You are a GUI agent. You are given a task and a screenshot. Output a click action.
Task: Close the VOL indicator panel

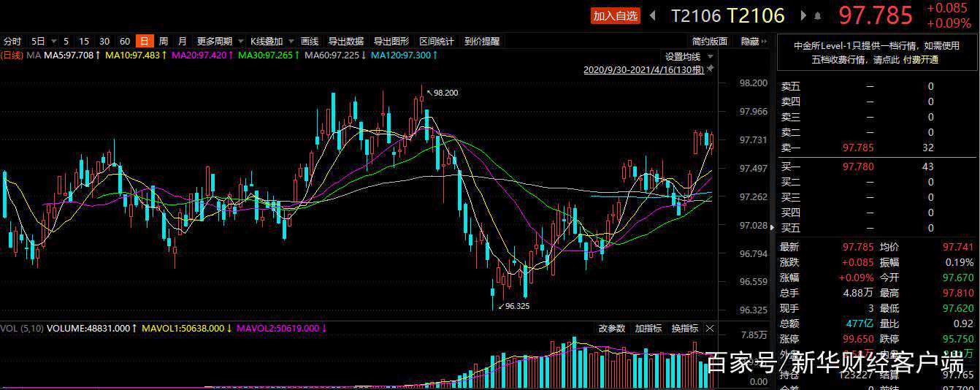710,329
